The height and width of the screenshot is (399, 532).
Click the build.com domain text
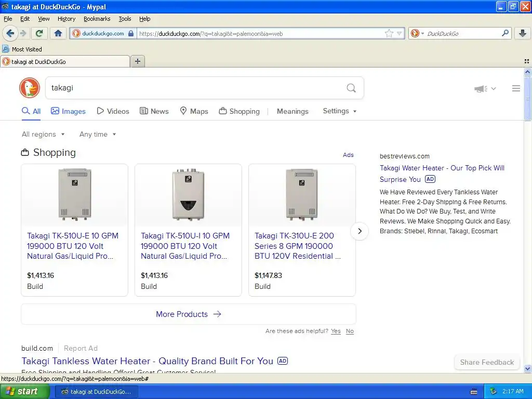(37, 349)
